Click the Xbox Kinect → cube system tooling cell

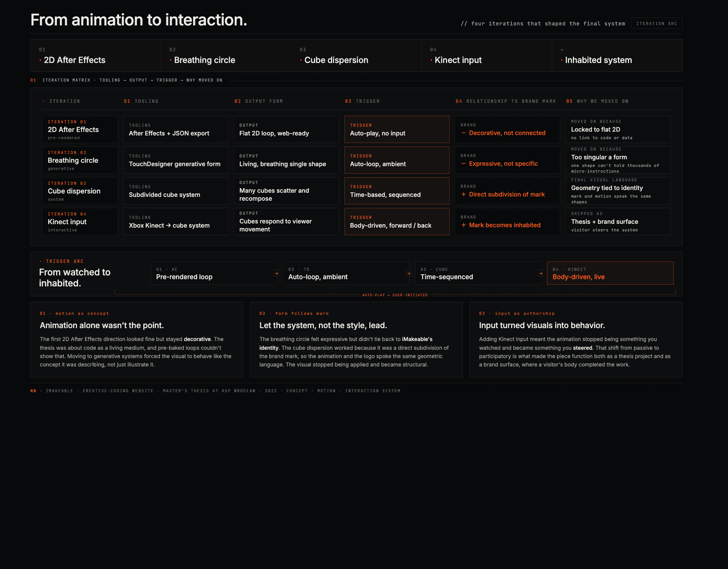click(x=176, y=222)
